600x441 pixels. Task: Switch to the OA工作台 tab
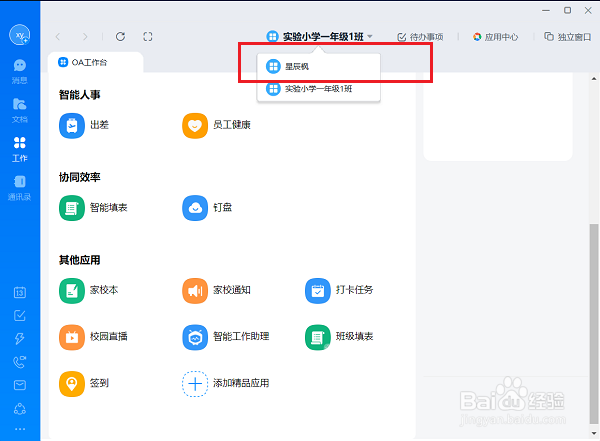[x=96, y=62]
